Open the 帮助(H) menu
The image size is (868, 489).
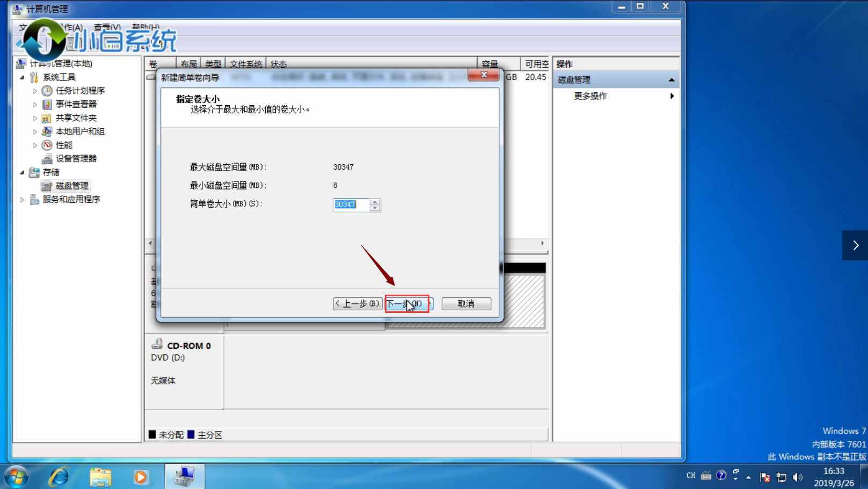point(145,27)
